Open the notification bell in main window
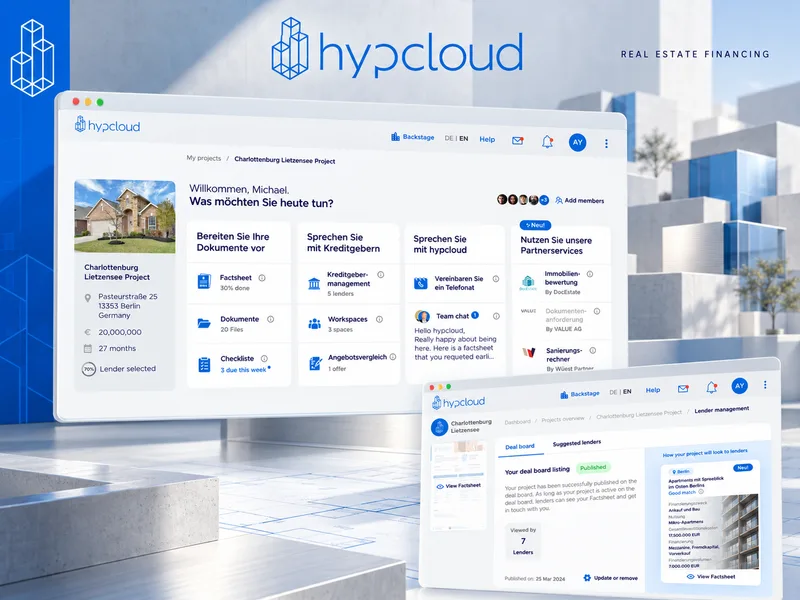This screenshot has width=800, height=600. click(x=547, y=141)
